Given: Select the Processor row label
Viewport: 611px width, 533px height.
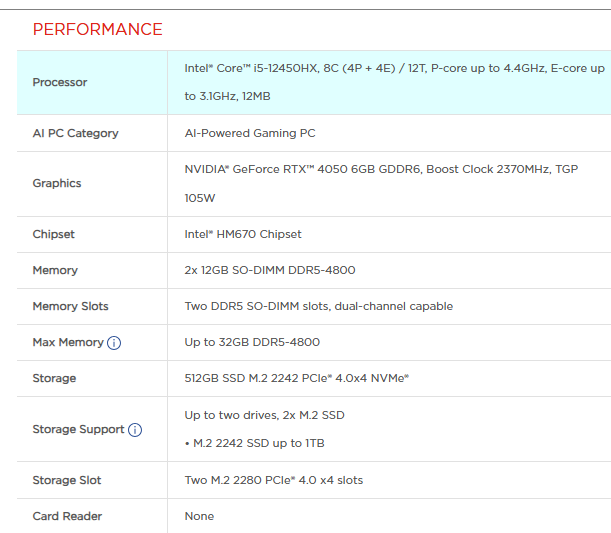Looking at the screenshot, I should (60, 82).
